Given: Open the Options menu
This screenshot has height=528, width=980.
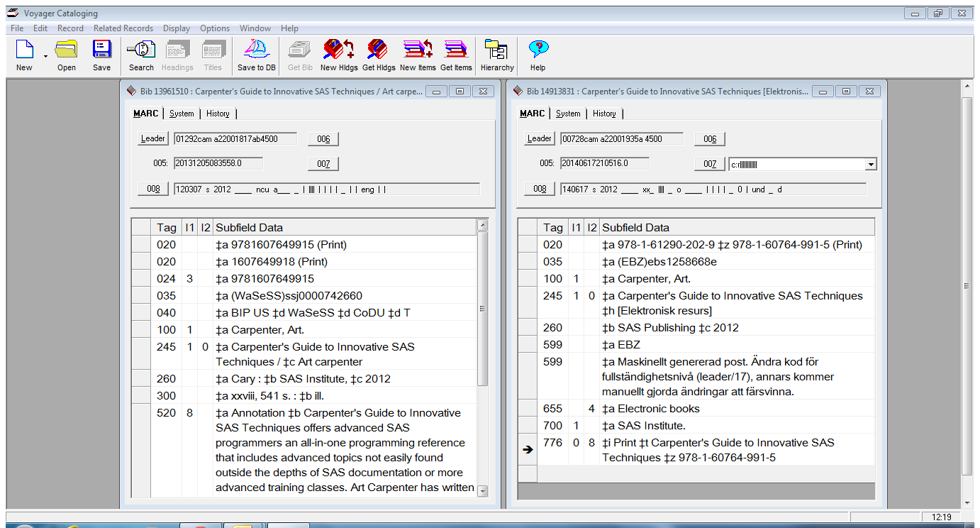Looking at the screenshot, I should pos(215,28).
